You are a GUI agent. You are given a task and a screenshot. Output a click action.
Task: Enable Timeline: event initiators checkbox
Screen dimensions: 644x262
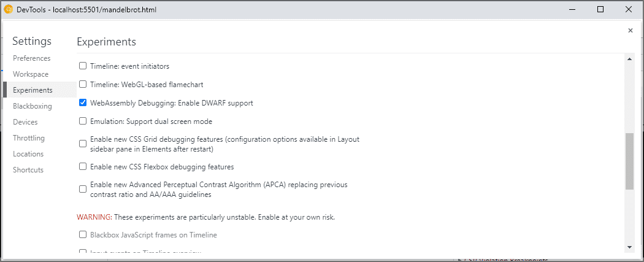coord(83,66)
